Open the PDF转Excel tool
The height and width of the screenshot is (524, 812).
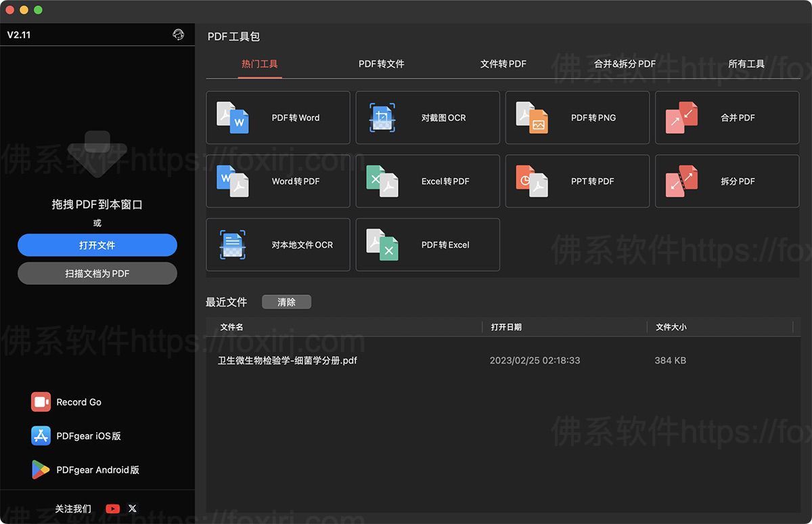coord(427,244)
